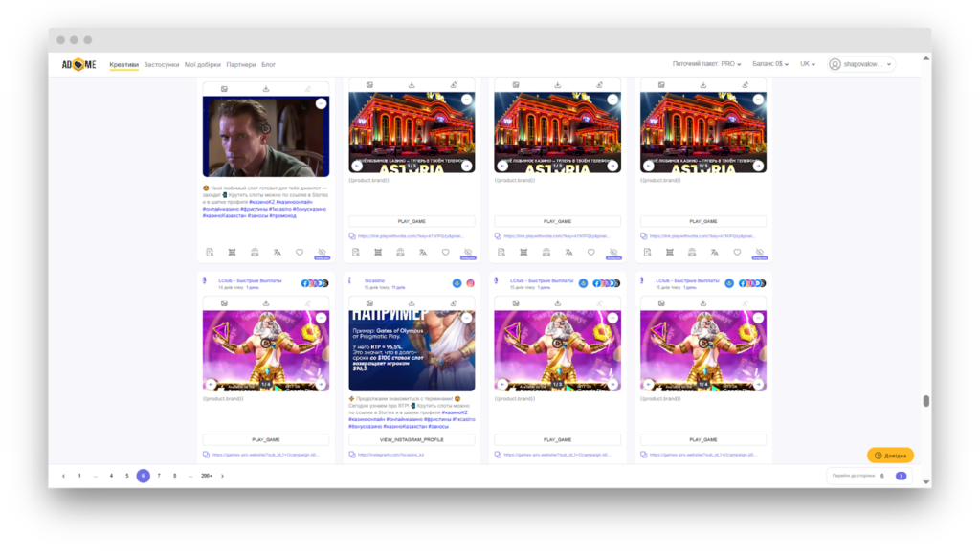
Task: Click the image view icon above the 1xcasino creative
Action: (369, 302)
